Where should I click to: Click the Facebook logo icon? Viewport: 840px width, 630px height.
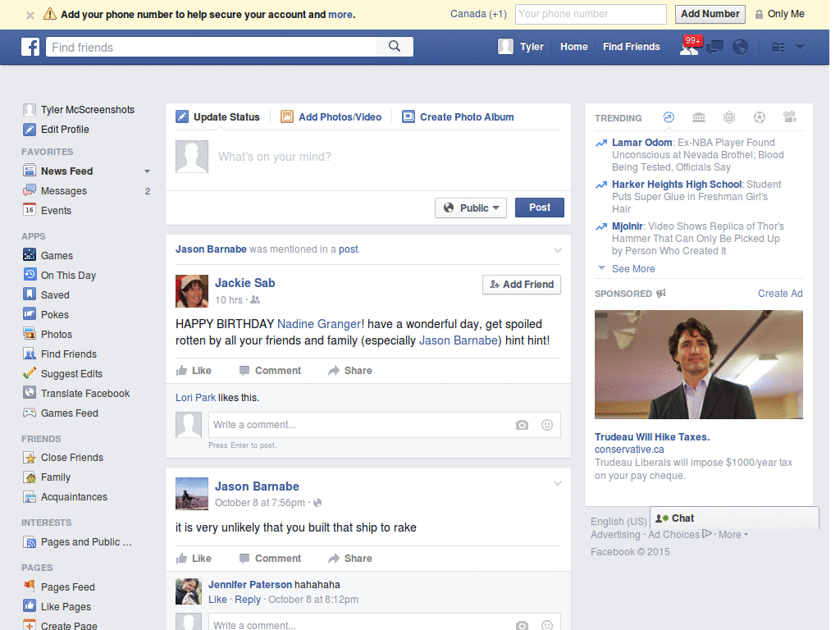tap(30, 47)
